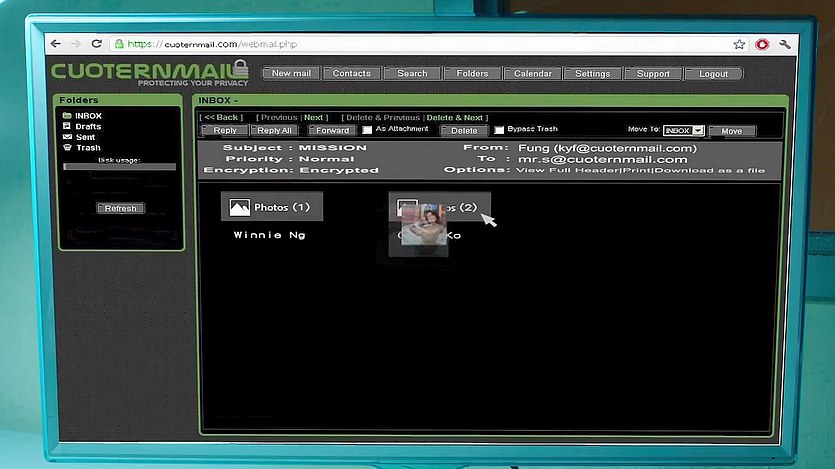
Task: Click the red extension icon in browser toolbar
Action: (x=762, y=44)
